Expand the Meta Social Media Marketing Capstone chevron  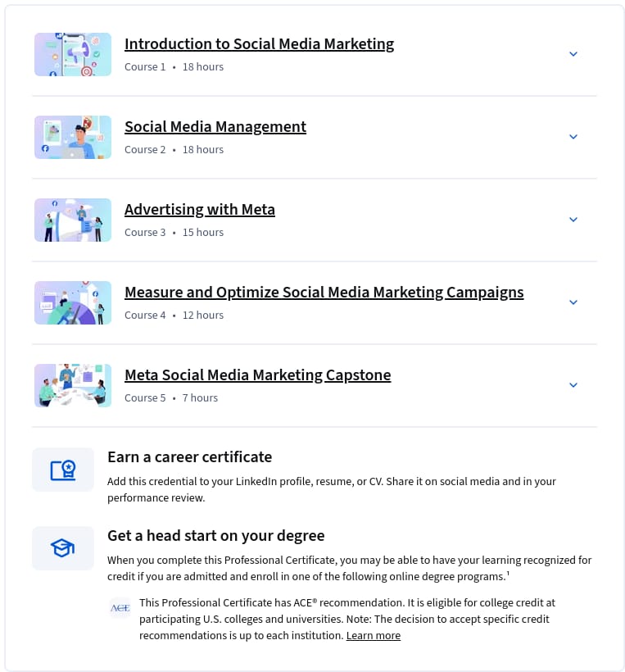pyautogui.click(x=573, y=385)
